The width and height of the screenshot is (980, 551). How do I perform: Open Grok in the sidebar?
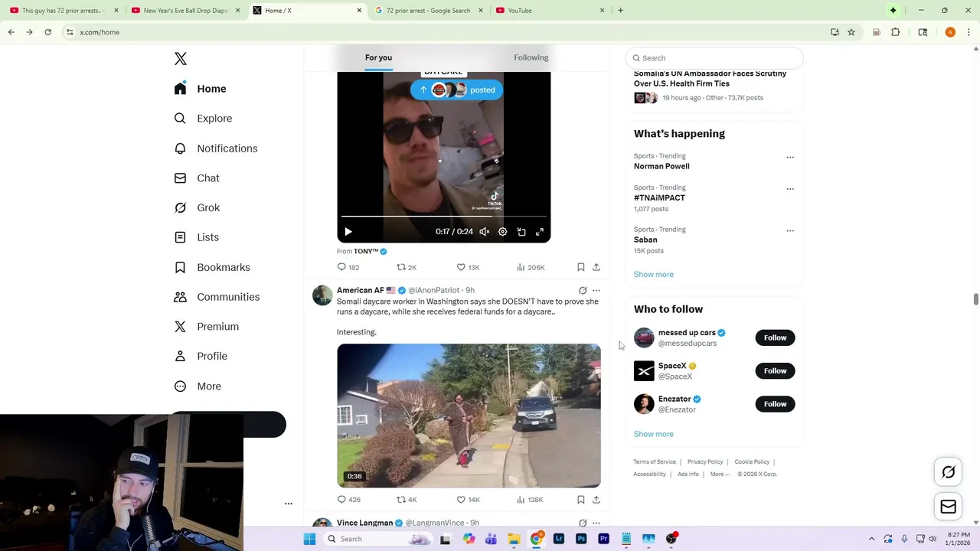(x=197, y=207)
